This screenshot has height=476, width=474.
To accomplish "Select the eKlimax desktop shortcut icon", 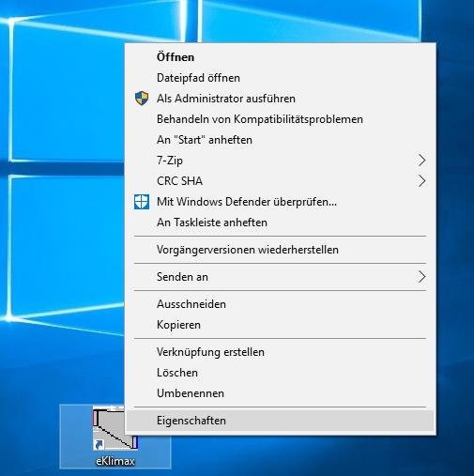I will point(115,437).
